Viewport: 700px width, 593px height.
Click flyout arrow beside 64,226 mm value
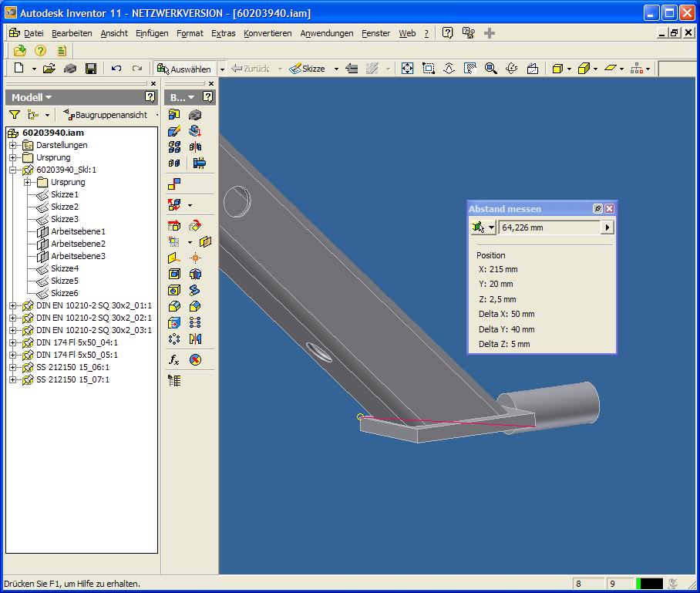[607, 227]
